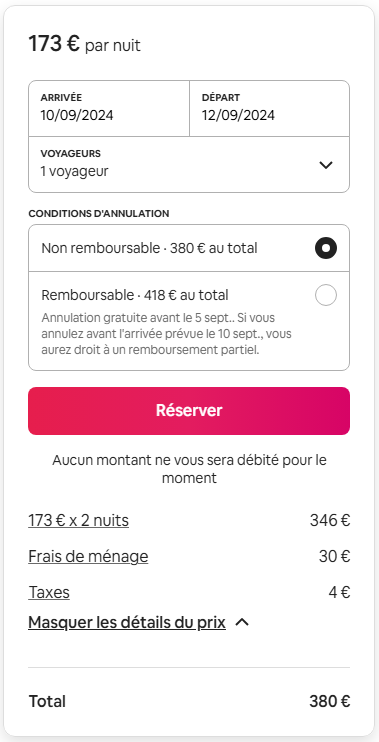379x742 pixels.
Task: Click the chevron-down icon in Voyageurs box
Action: click(326, 165)
